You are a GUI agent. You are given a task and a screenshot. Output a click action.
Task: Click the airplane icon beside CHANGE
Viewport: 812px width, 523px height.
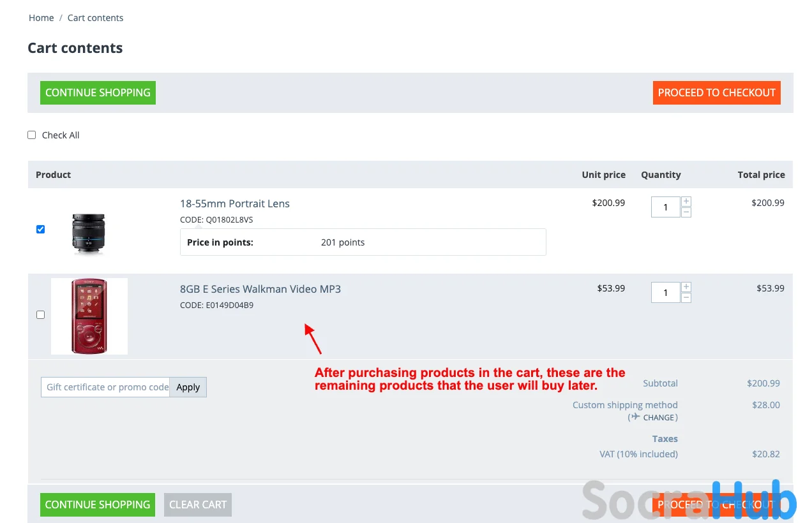pos(635,417)
